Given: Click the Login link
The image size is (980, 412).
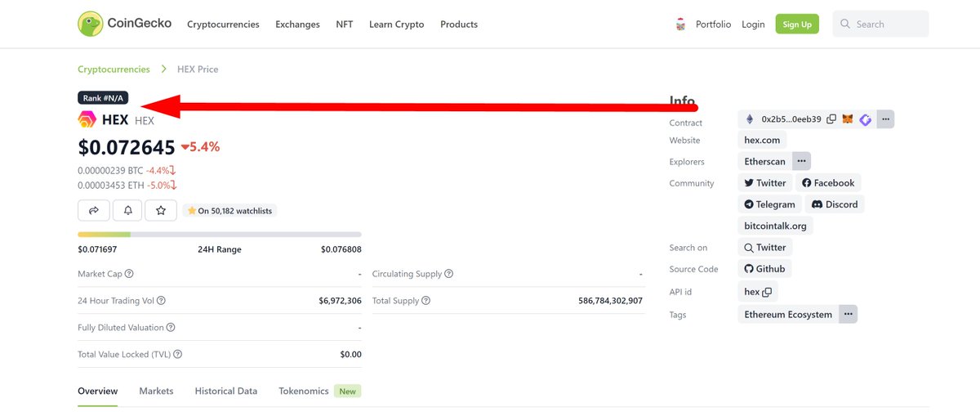Looking at the screenshot, I should [753, 25].
